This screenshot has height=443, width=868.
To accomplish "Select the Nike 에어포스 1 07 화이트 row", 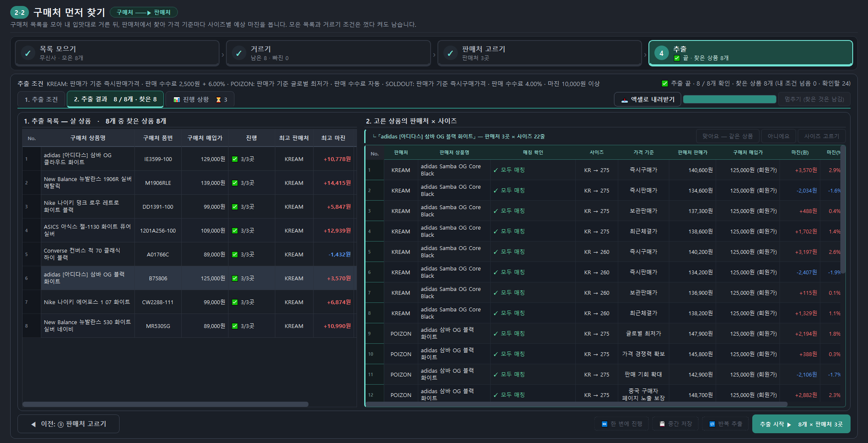I will (x=189, y=302).
